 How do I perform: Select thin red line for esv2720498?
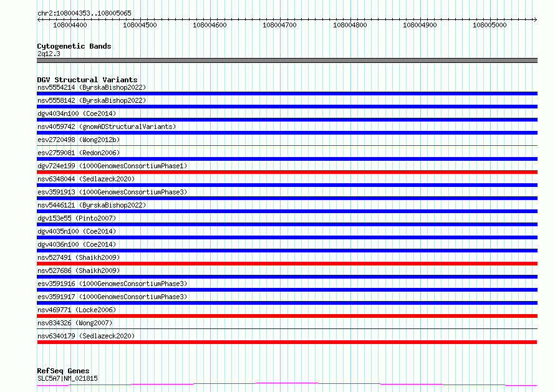[287, 145]
